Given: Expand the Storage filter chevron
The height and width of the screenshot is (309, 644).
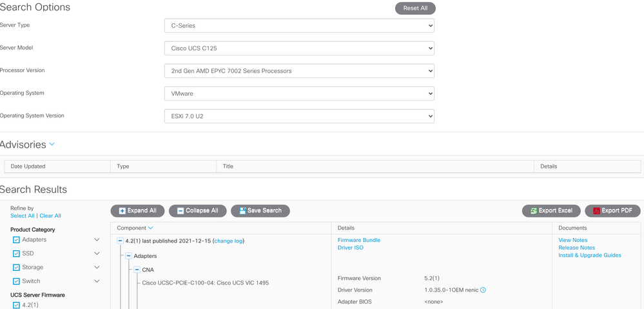Looking at the screenshot, I should 97,267.
